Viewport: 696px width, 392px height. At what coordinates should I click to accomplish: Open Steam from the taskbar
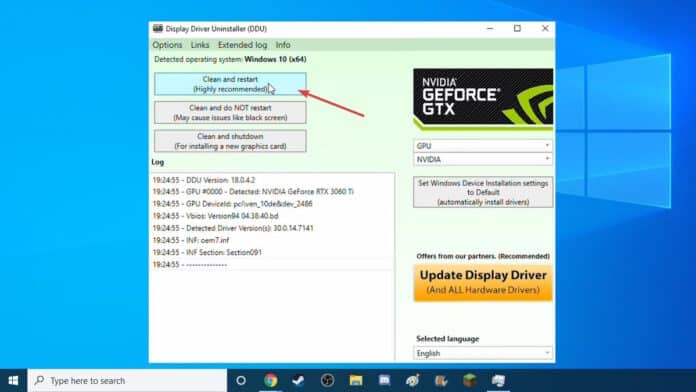coord(298,380)
